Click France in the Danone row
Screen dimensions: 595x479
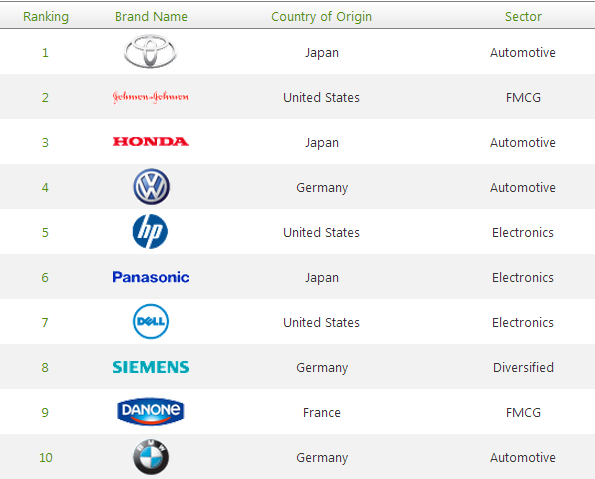pos(322,412)
